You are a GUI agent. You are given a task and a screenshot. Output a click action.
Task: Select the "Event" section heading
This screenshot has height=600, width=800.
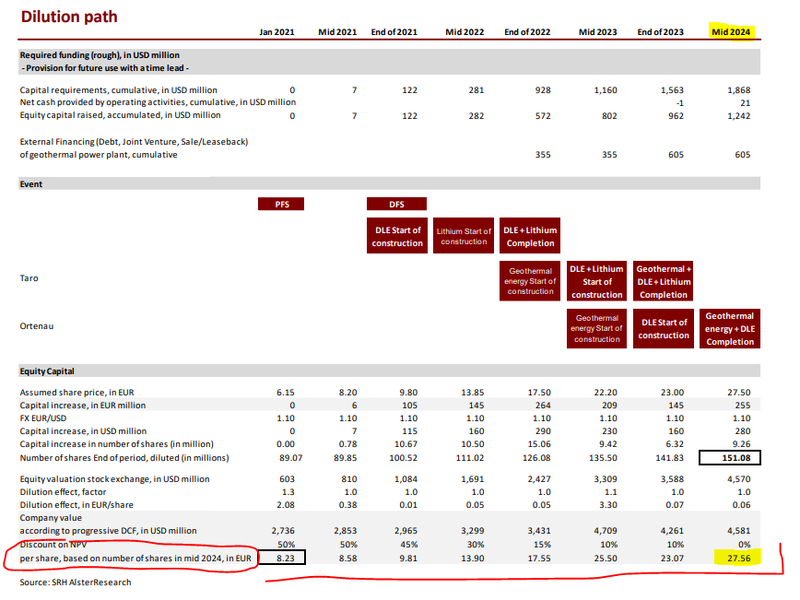[x=31, y=184]
